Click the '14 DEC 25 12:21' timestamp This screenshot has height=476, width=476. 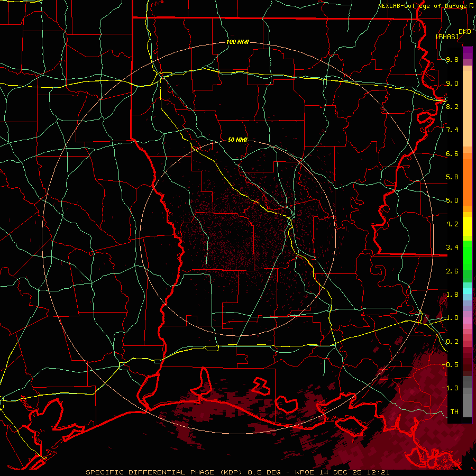355,472
